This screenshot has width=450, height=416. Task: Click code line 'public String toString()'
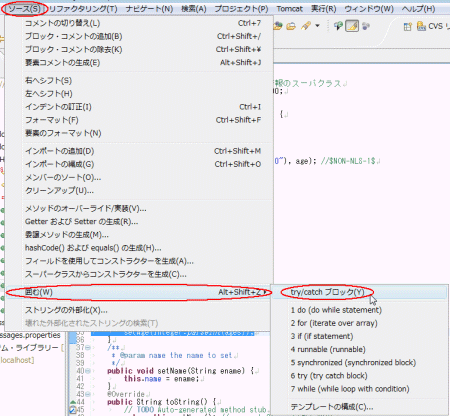pos(162,402)
